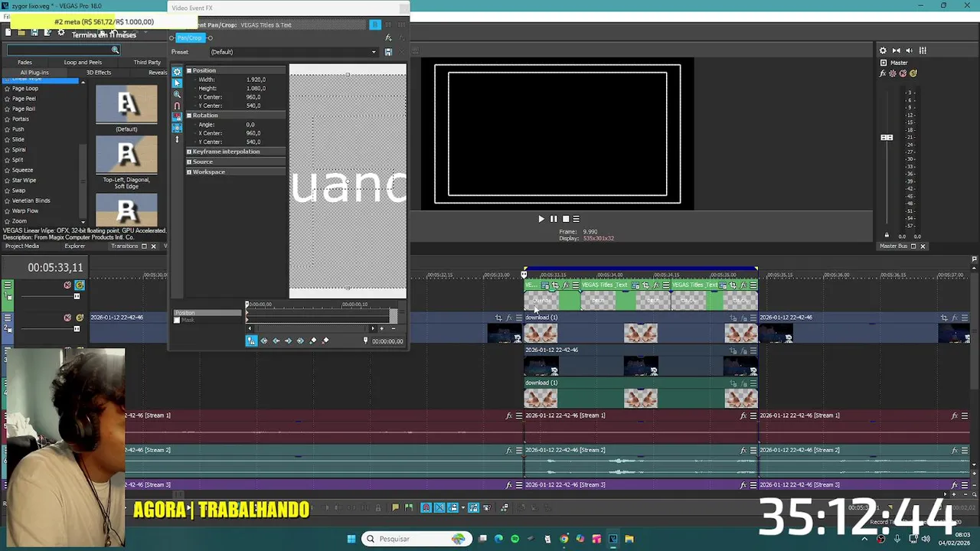
Task: Select Page Loop transition
Action: coord(25,88)
